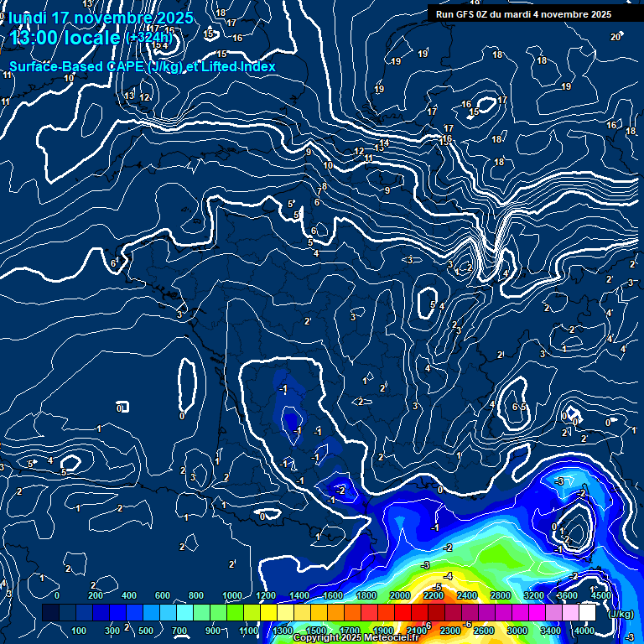Click the 'Copyright 2025 Meteociel.fr' text
This screenshot has width=644, height=644.
[356, 637]
